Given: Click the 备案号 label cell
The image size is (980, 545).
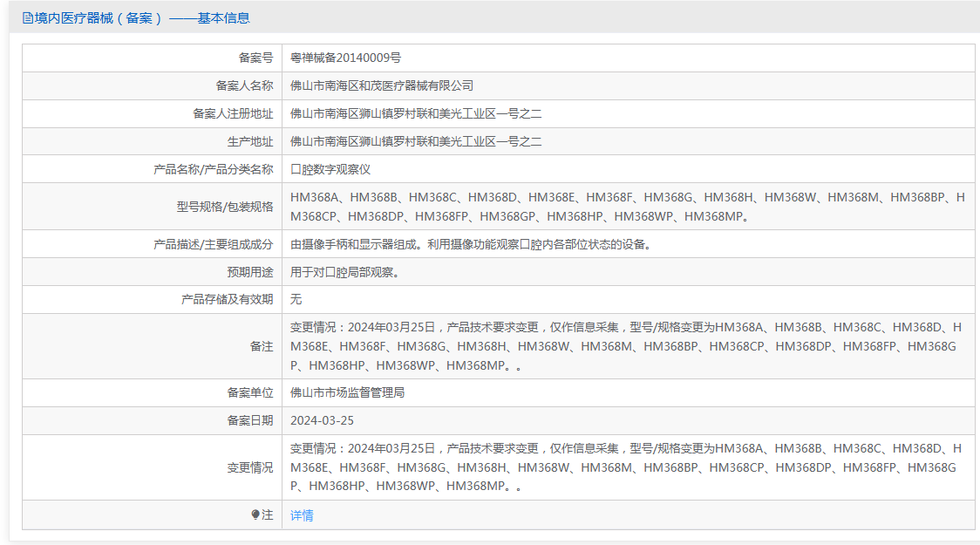Looking at the screenshot, I should coord(255,58).
